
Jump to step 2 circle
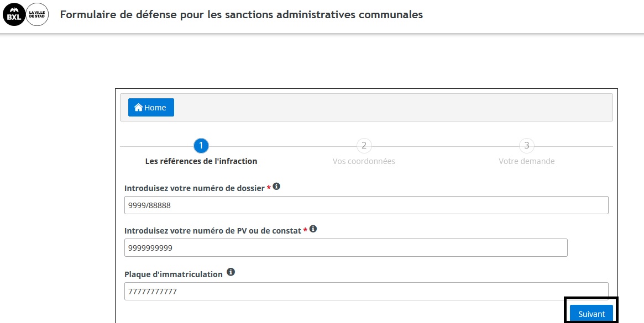tap(364, 146)
